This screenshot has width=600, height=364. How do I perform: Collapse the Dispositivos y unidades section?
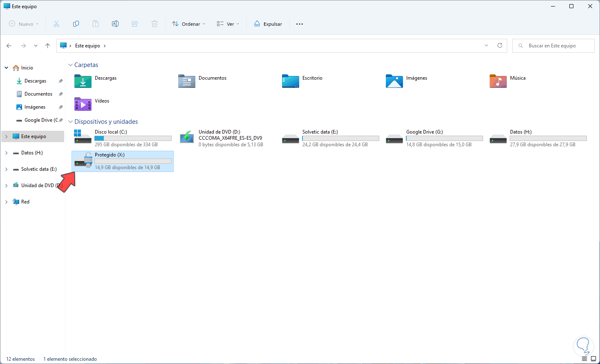point(71,122)
